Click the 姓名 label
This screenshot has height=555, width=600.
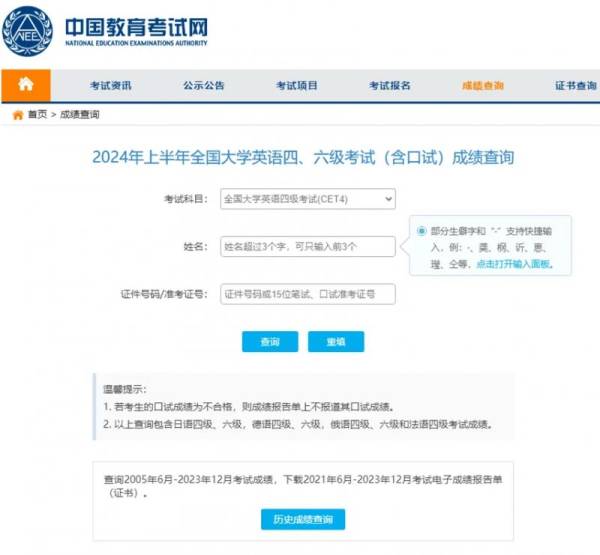click(x=196, y=246)
